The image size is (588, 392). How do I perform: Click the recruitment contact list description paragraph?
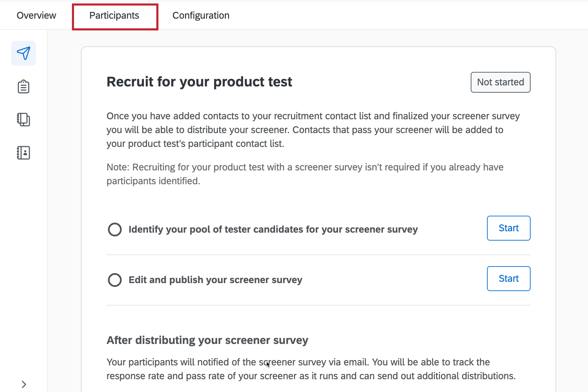311,130
